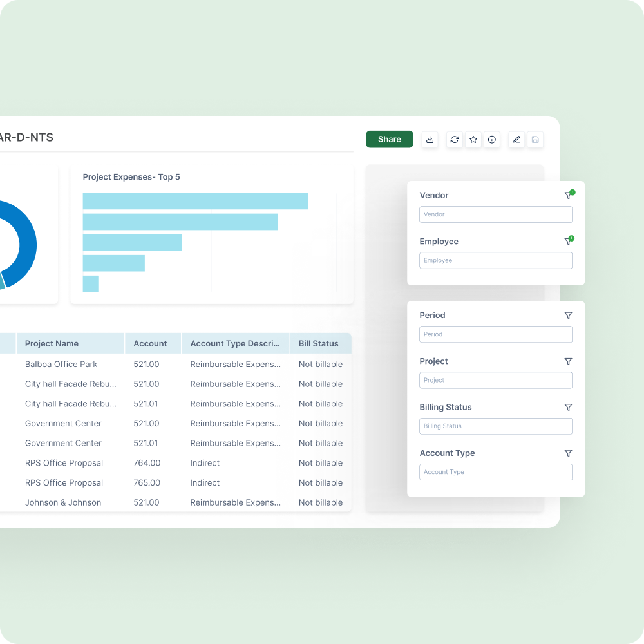644x644 pixels.
Task: Toggle the Period filter funnel icon
Action: click(x=568, y=316)
